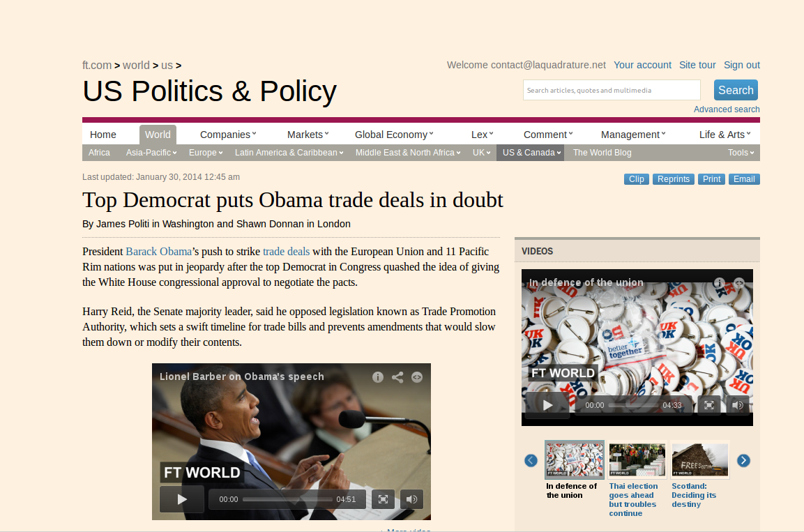Click the blue Search button

point(736,90)
